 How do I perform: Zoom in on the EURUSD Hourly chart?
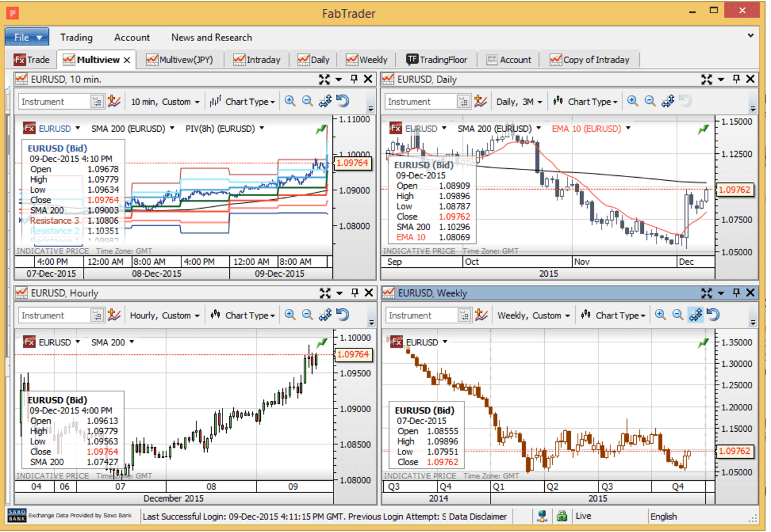[x=290, y=314]
